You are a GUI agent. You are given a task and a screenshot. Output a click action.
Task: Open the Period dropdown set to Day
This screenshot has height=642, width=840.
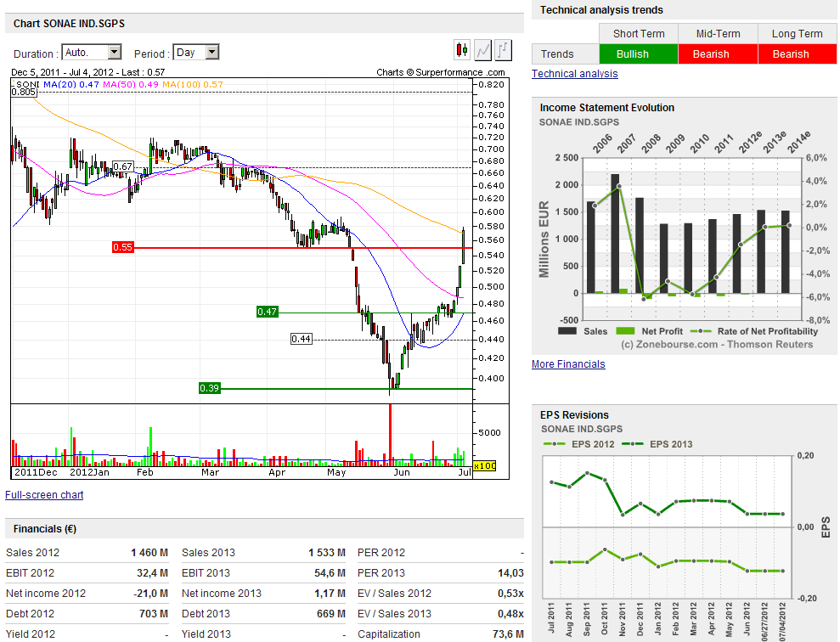(196, 53)
